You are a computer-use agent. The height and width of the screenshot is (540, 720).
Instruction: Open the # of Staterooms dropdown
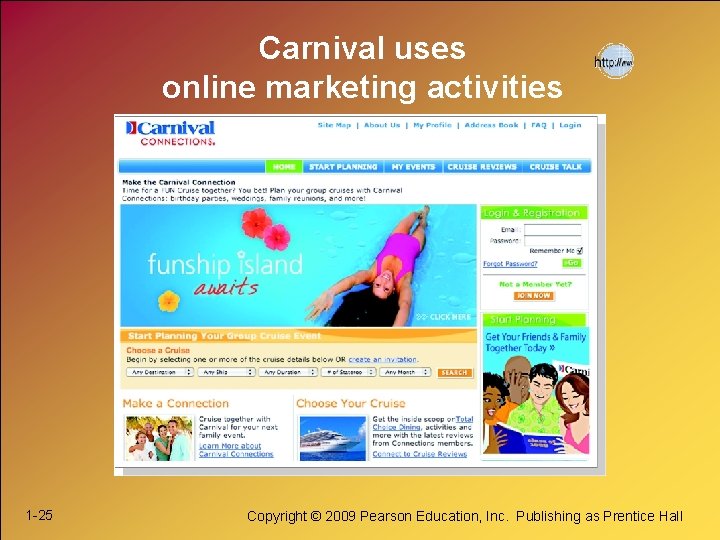[349, 372]
